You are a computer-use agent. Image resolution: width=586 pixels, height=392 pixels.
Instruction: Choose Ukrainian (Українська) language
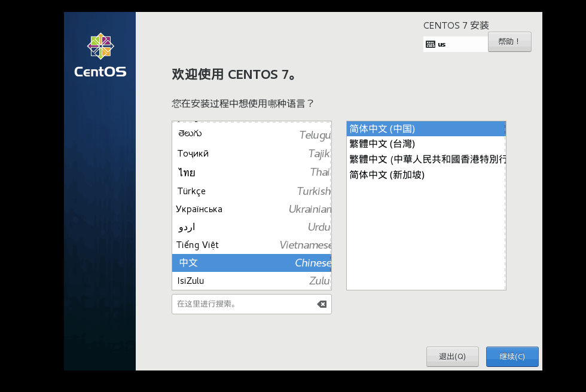pyautogui.click(x=252, y=209)
